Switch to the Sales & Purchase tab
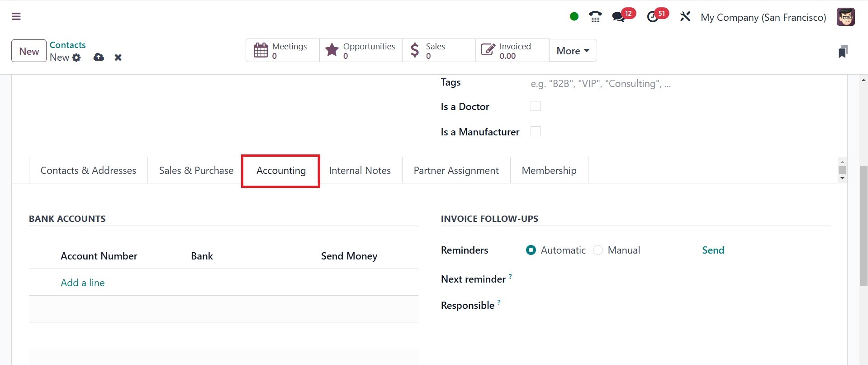This screenshot has width=868, height=365. 196,170
